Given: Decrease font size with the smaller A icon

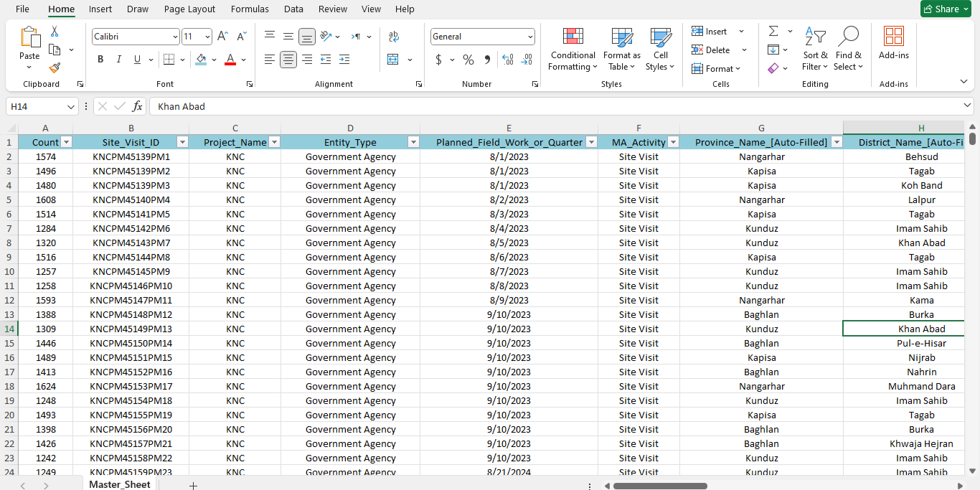Looking at the screenshot, I should 242,37.
